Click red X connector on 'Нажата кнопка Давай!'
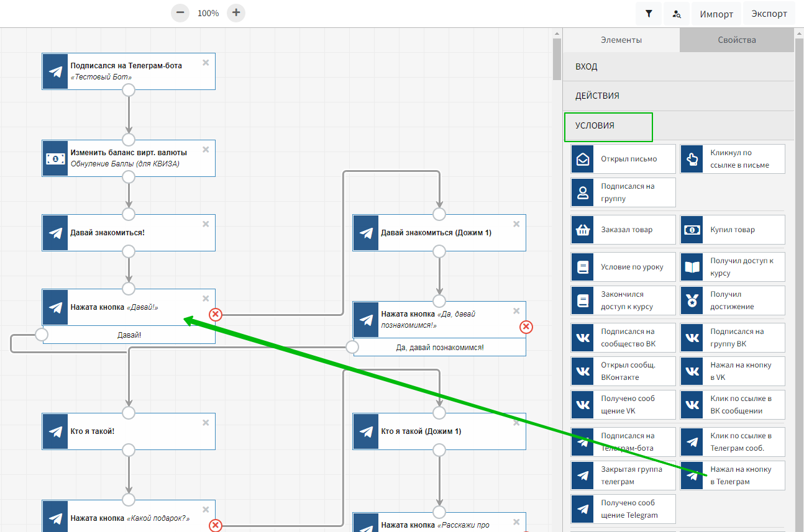The width and height of the screenshot is (804, 532). (x=216, y=315)
